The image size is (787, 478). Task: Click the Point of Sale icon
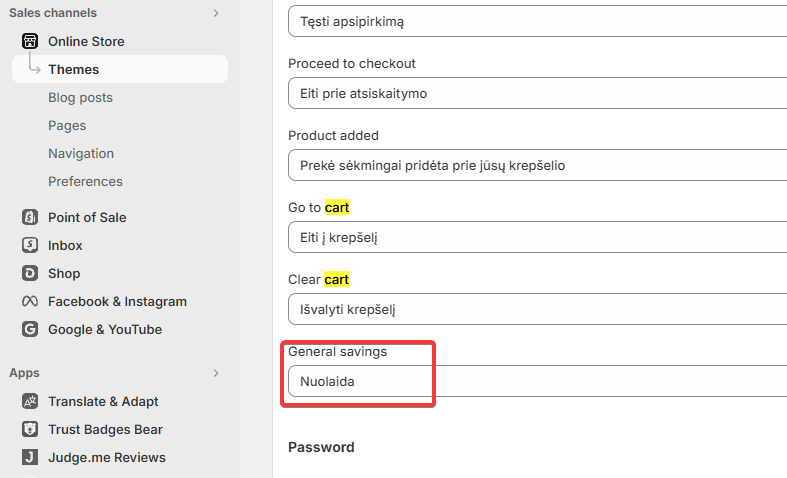tap(29, 217)
